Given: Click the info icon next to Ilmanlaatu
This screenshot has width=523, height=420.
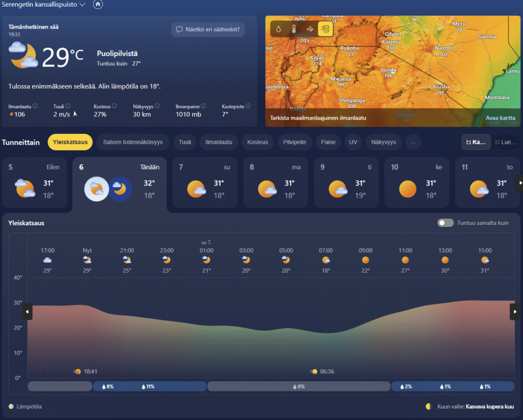Looking at the screenshot, I should 35,106.
